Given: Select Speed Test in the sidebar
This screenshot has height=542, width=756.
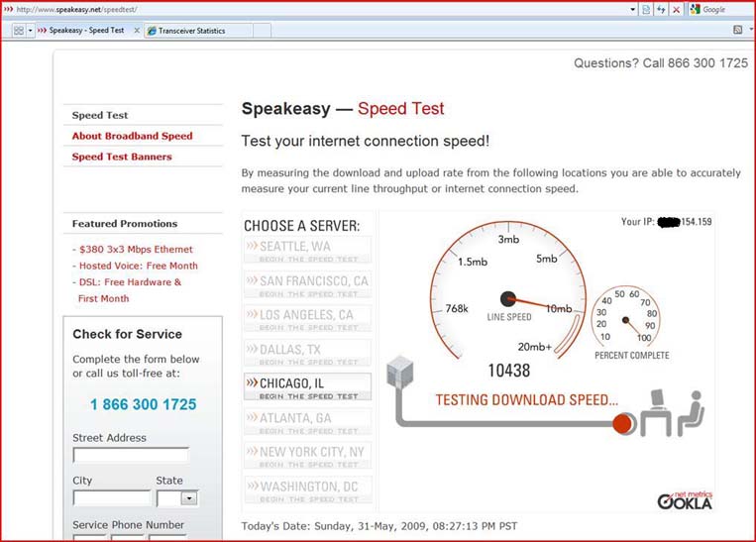Looking at the screenshot, I should tap(100, 115).
